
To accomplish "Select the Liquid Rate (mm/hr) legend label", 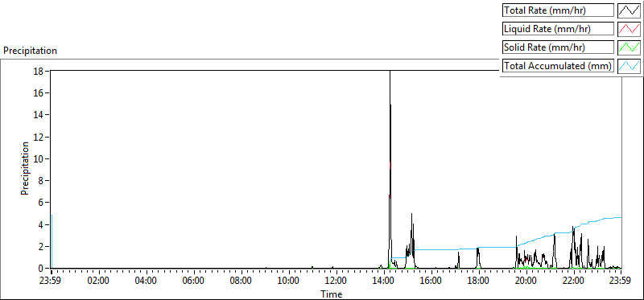I will pyautogui.click(x=558, y=29).
